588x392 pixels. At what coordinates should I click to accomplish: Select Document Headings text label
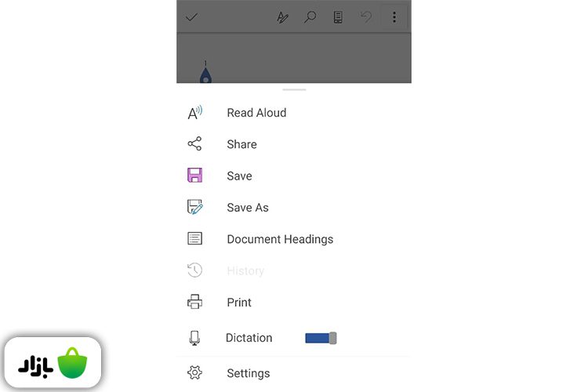(280, 239)
